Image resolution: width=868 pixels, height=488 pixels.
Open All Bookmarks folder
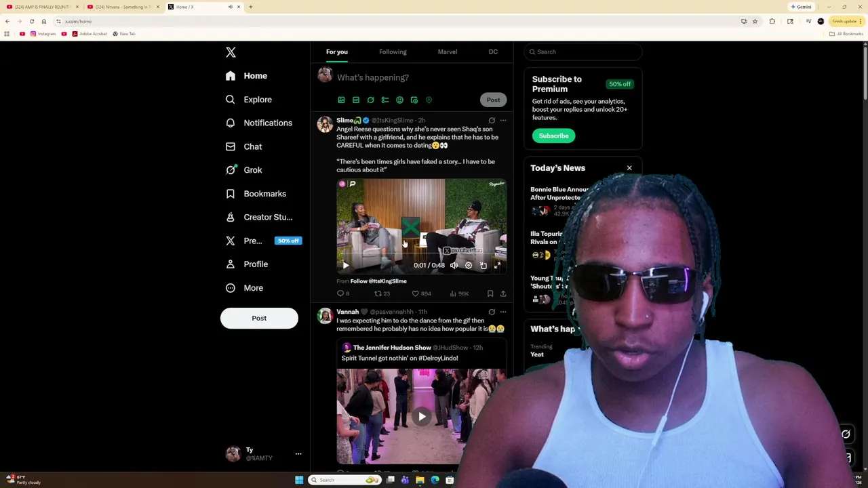[x=846, y=34]
